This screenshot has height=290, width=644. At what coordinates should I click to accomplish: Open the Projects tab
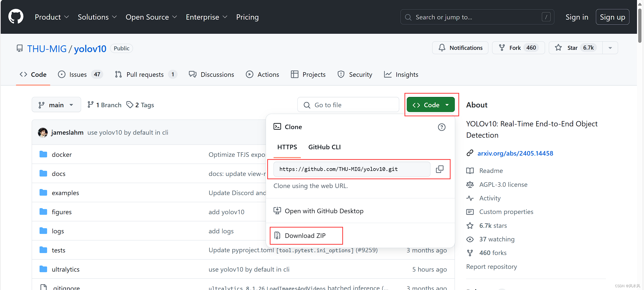308,75
